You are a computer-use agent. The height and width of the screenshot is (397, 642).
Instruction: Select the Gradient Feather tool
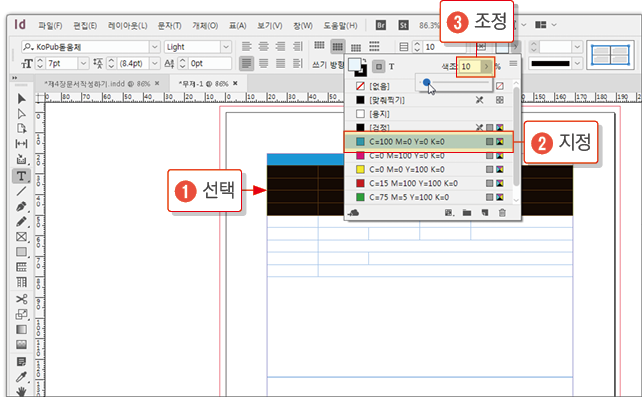(21, 345)
